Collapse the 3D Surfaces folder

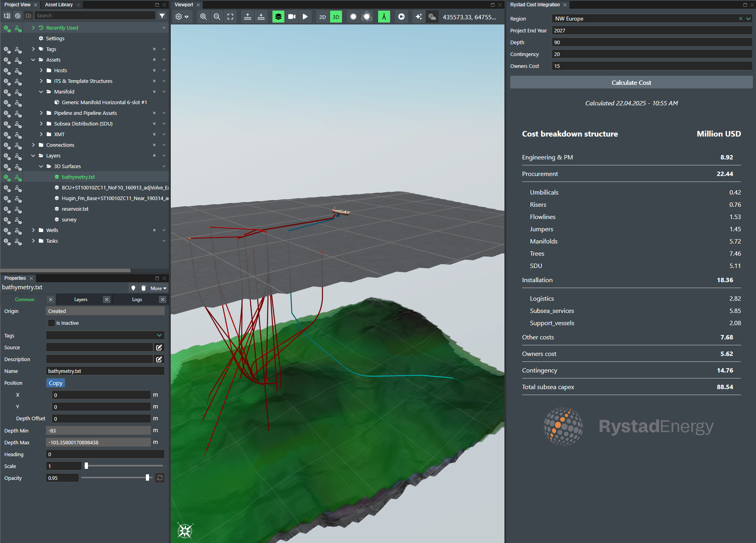click(41, 166)
